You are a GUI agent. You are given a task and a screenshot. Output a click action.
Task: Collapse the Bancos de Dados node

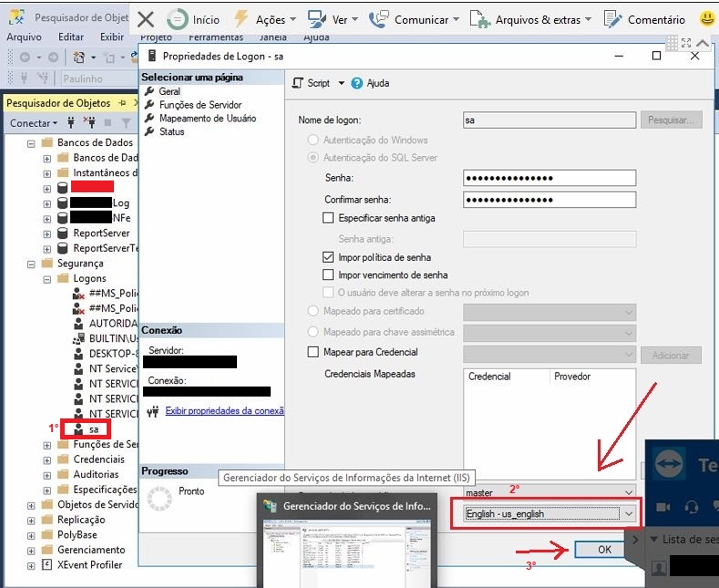tap(31, 143)
